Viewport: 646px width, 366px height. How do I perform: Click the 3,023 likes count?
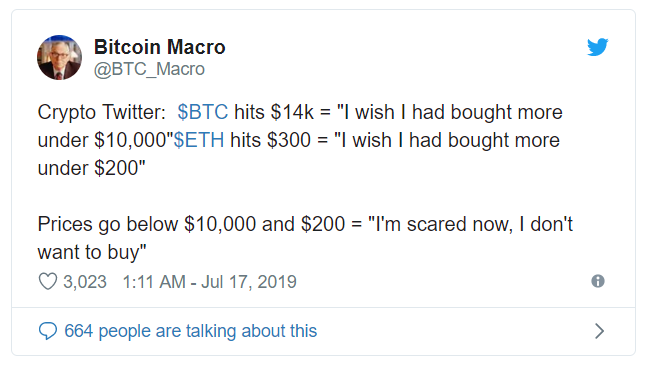click(85, 282)
